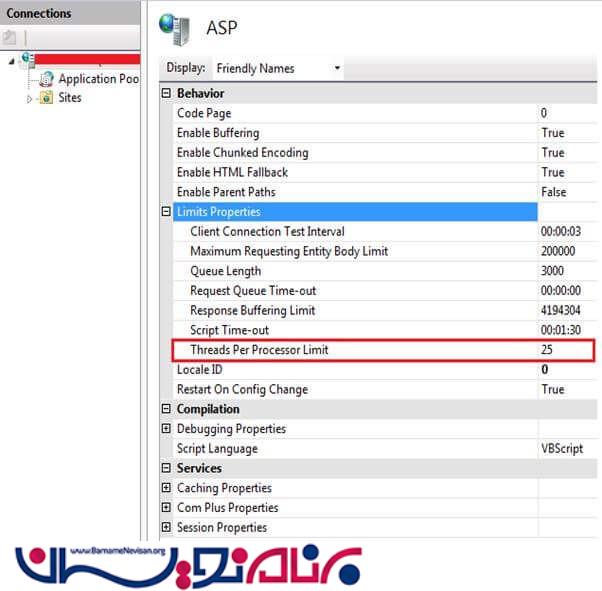Expand the Debugging Properties group

166,428
